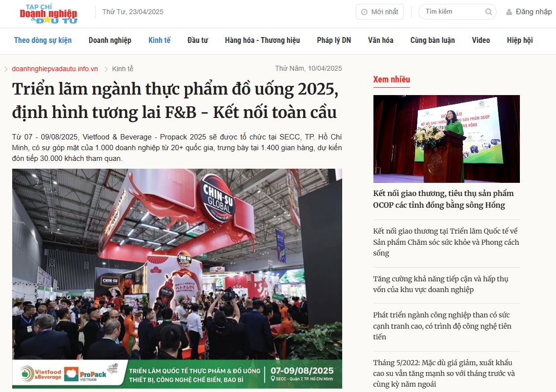Open the Mới nhất button
556x392 pixels.
pos(379,12)
